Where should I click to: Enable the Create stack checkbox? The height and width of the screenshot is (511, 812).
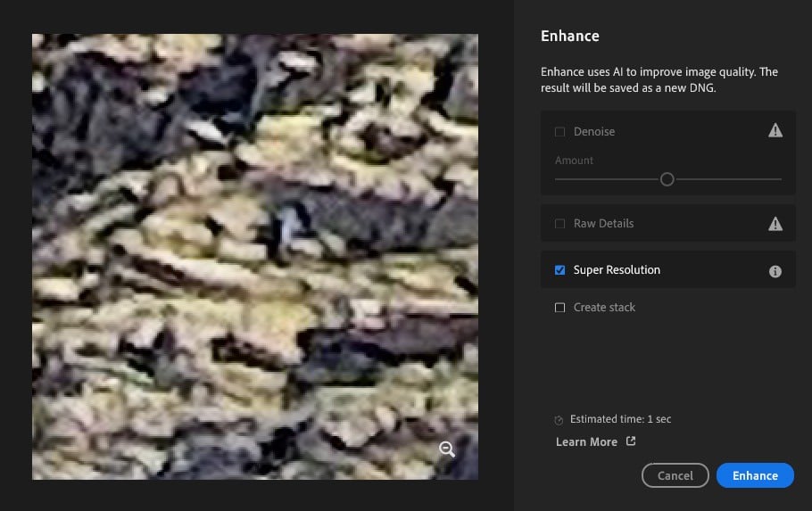coord(560,308)
